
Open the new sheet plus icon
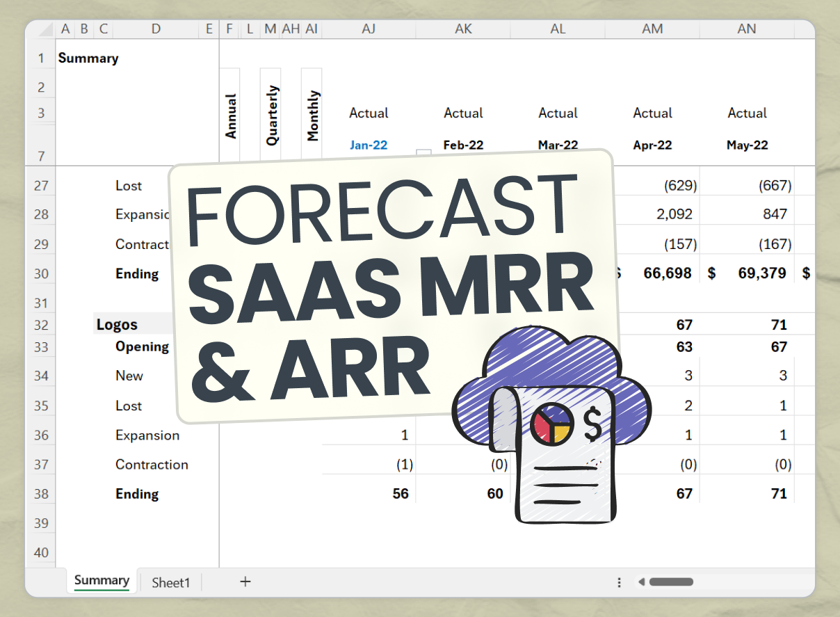pyautogui.click(x=245, y=582)
